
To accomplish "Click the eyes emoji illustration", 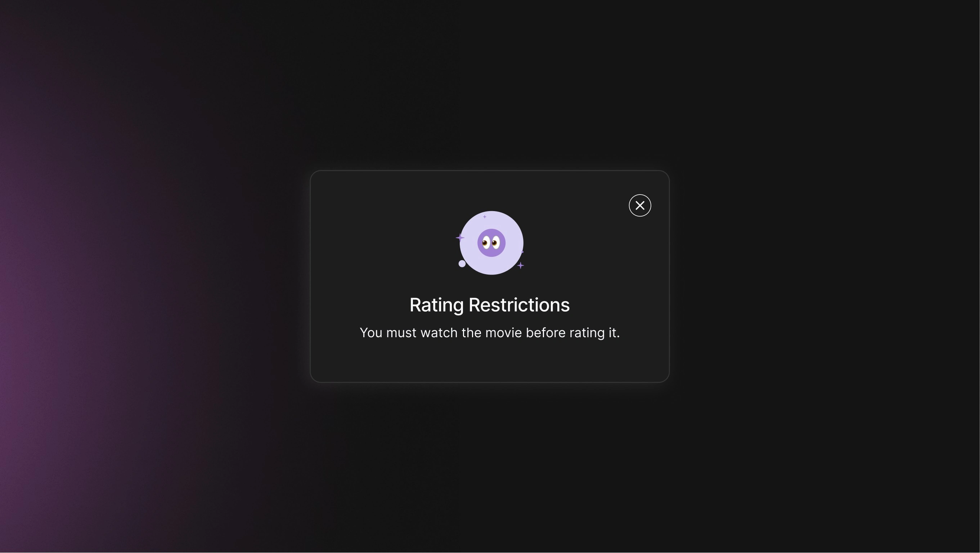I will (491, 243).
